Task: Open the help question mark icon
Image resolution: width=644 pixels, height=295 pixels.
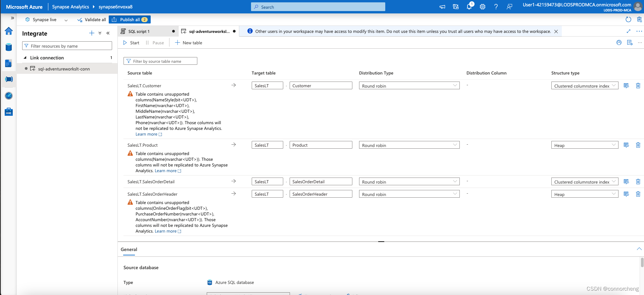Action: (x=496, y=7)
